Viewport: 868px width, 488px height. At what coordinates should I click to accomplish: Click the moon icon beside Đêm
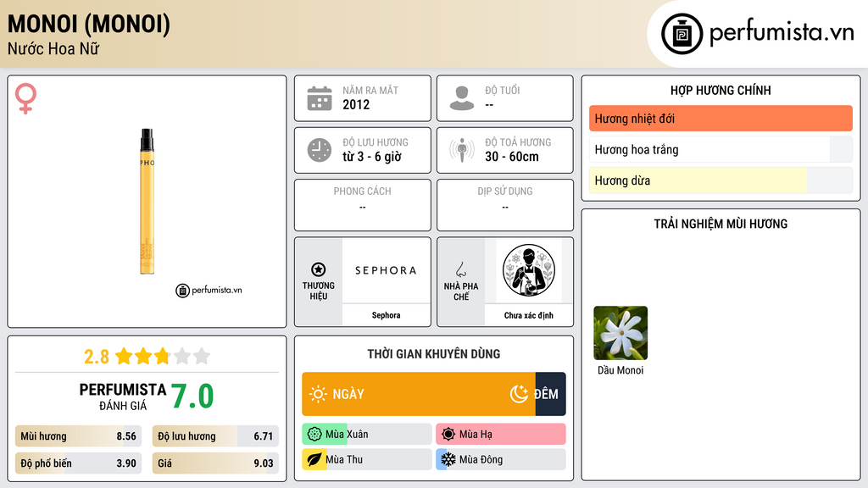pos(519,394)
